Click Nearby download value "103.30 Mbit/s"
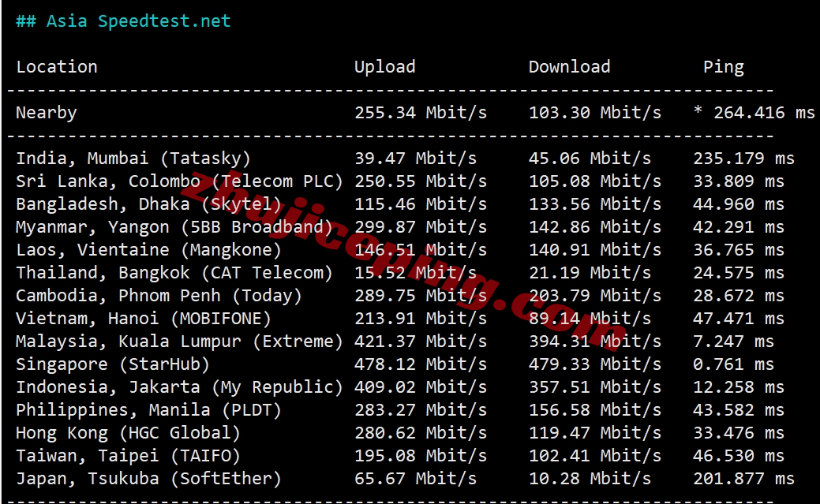Viewport: 820px width, 504px height. [x=595, y=113]
